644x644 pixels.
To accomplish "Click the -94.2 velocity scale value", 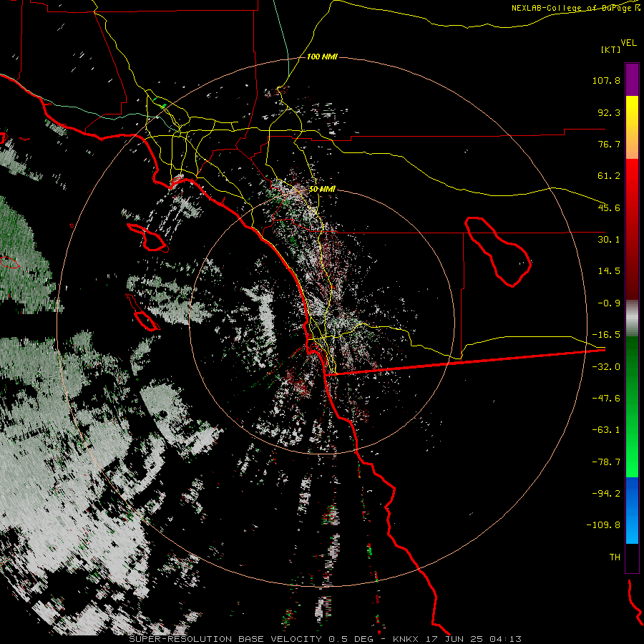I will pos(606,494).
